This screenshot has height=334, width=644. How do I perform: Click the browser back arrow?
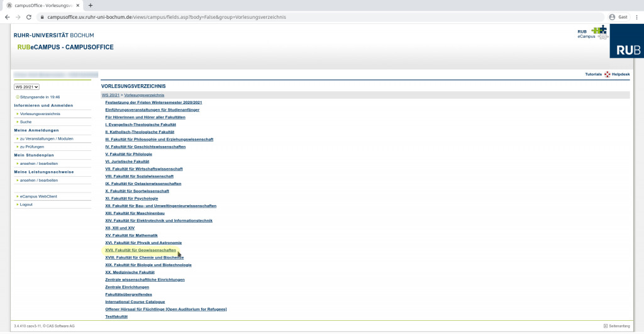(x=8, y=17)
